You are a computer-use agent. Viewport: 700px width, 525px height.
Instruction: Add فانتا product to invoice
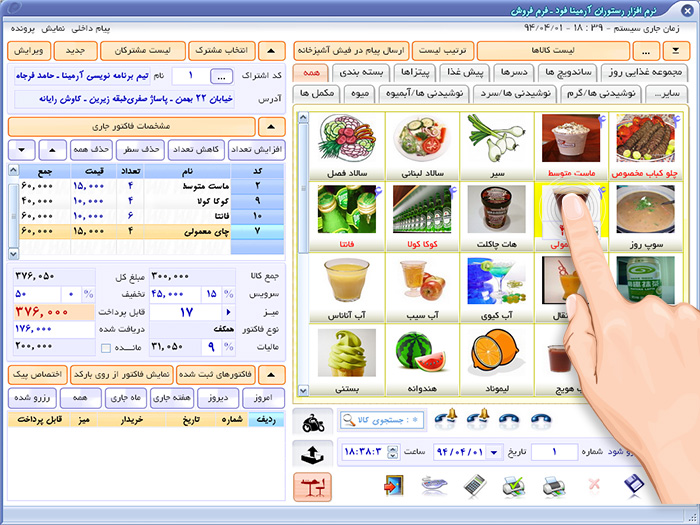pos(347,217)
